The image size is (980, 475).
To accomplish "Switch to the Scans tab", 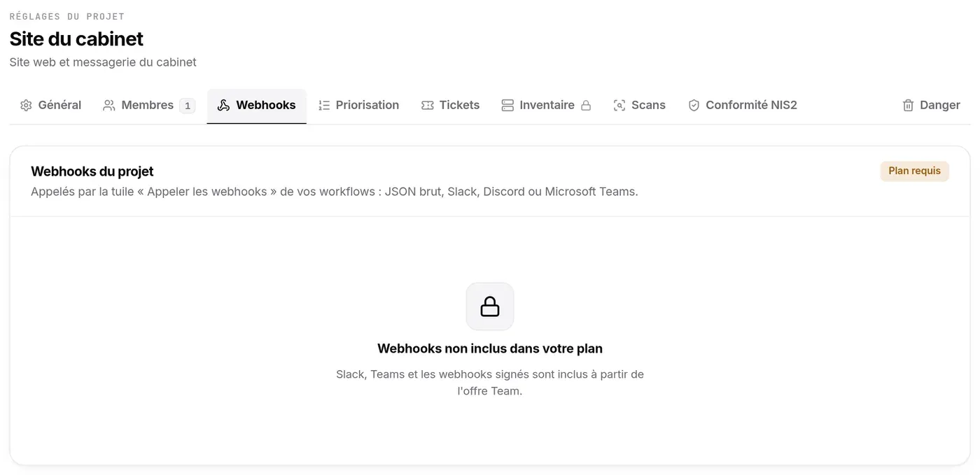I will click(639, 106).
